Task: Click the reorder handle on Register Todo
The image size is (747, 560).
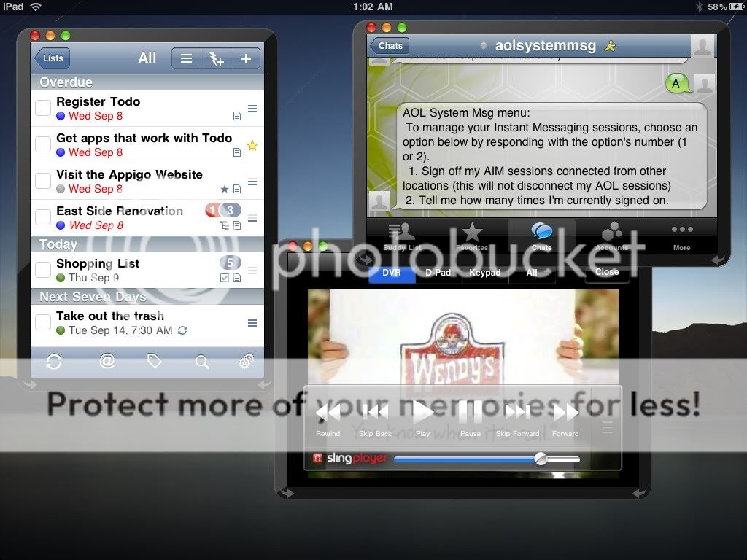Action: [252, 109]
